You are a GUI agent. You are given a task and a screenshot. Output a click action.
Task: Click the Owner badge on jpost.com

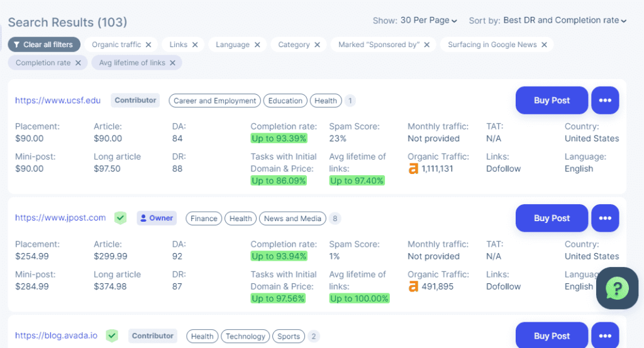[157, 218]
